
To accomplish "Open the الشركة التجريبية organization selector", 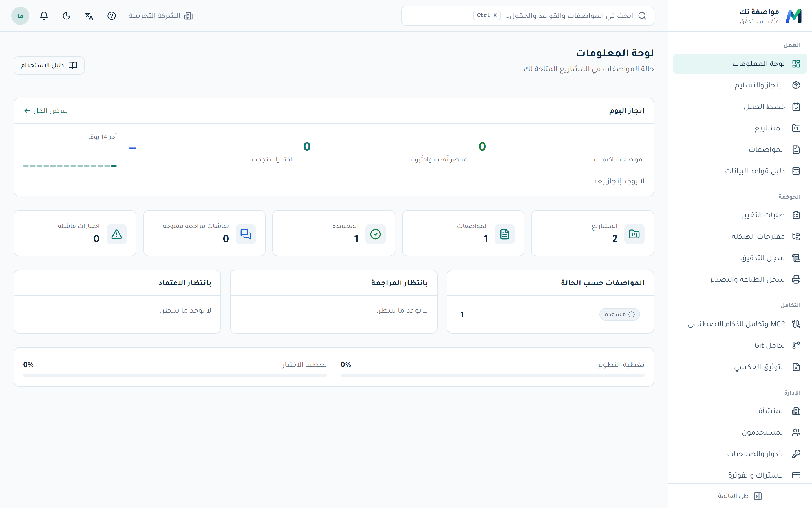I will coord(160,16).
